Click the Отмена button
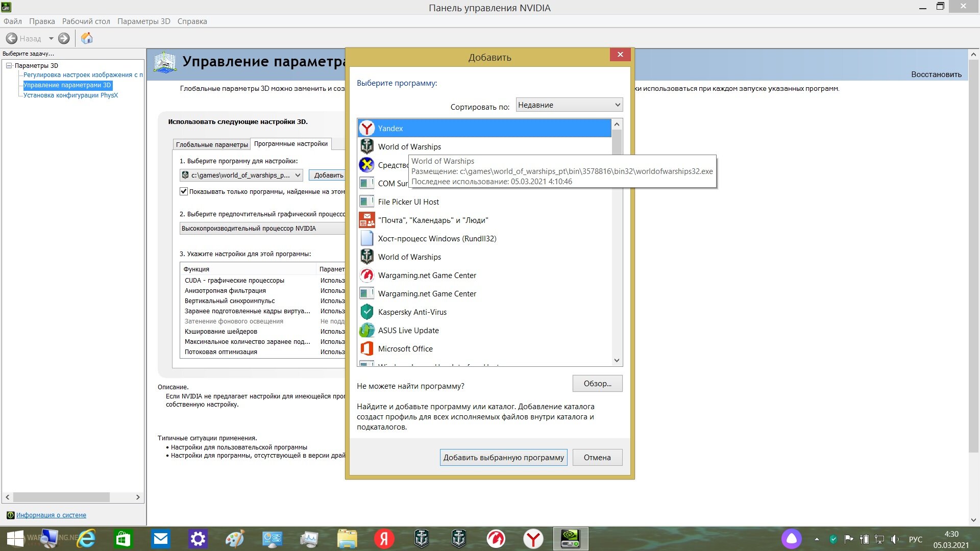 click(x=597, y=457)
